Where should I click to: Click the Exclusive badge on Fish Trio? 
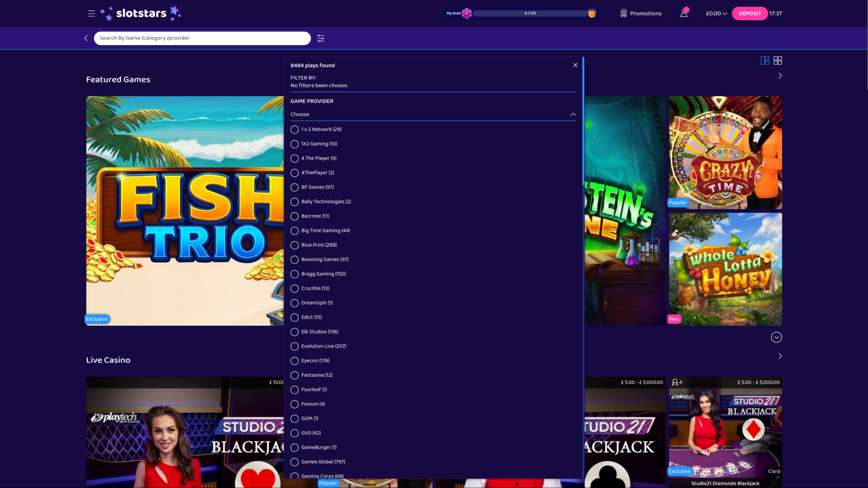(97, 319)
